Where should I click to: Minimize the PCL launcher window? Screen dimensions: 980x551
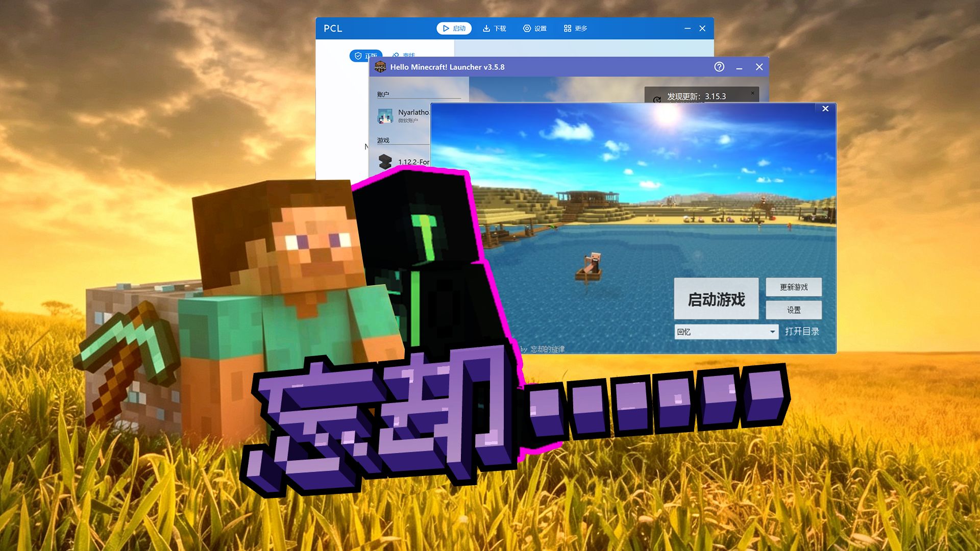tap(688, 29)
